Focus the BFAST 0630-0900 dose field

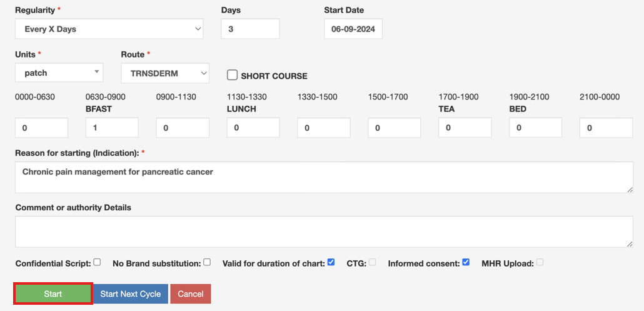click(x=112, y=128)
